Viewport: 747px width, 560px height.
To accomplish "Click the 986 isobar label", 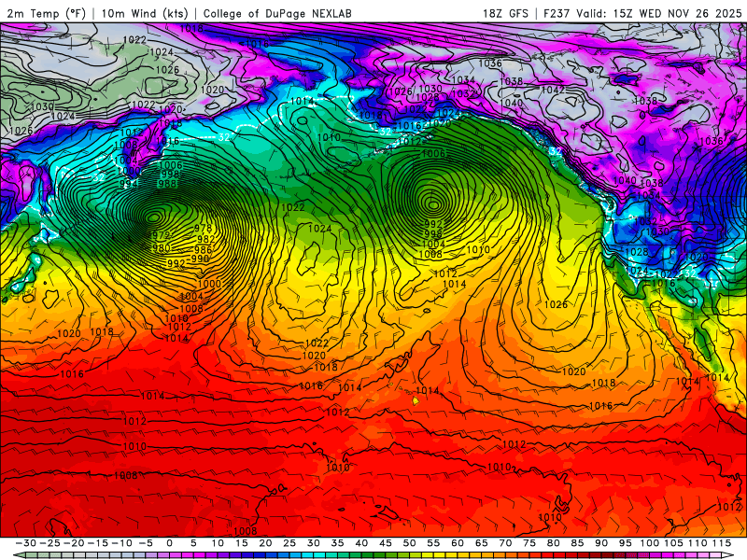I will coord(203,249).
